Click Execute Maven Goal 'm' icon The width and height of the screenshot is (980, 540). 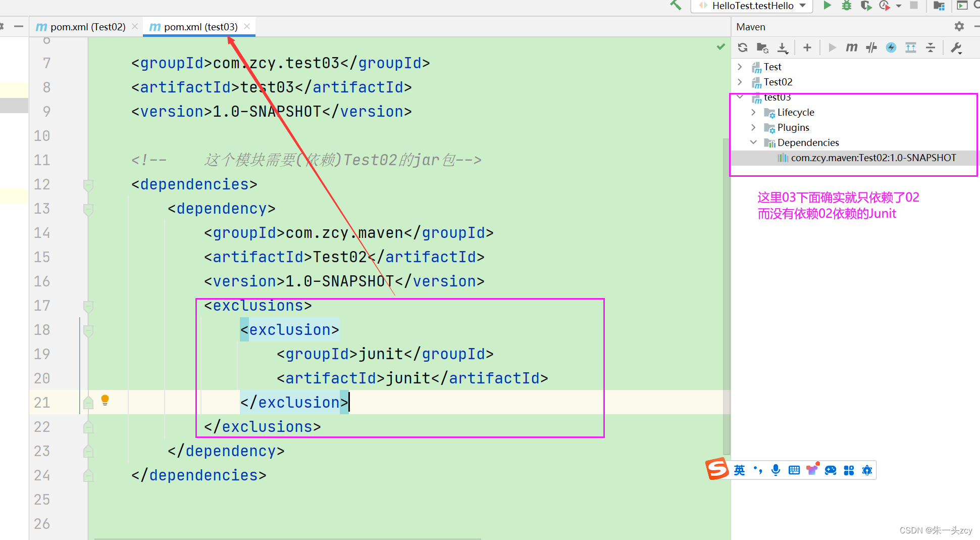coord(852,47)
